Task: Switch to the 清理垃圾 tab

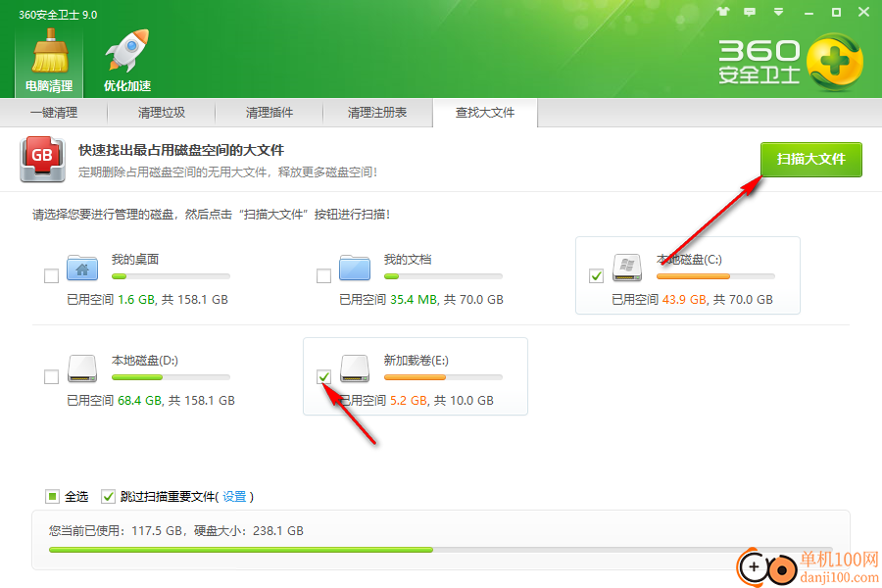Action: click(162, 113)
